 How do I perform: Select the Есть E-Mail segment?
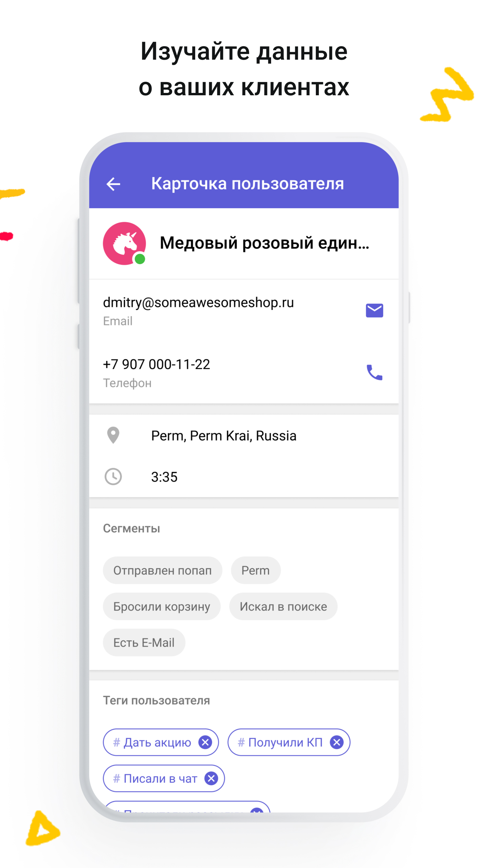[x=144, y=643]
